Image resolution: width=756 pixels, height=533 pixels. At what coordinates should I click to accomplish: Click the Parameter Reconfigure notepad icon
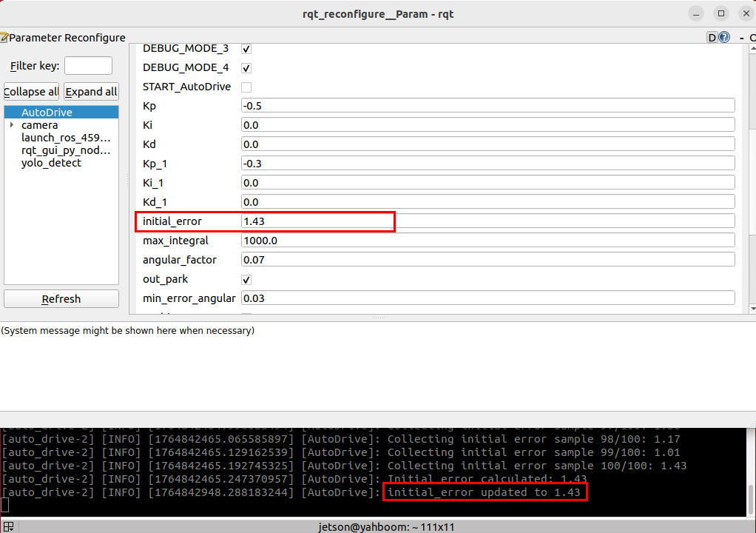(x=4, y=37)
